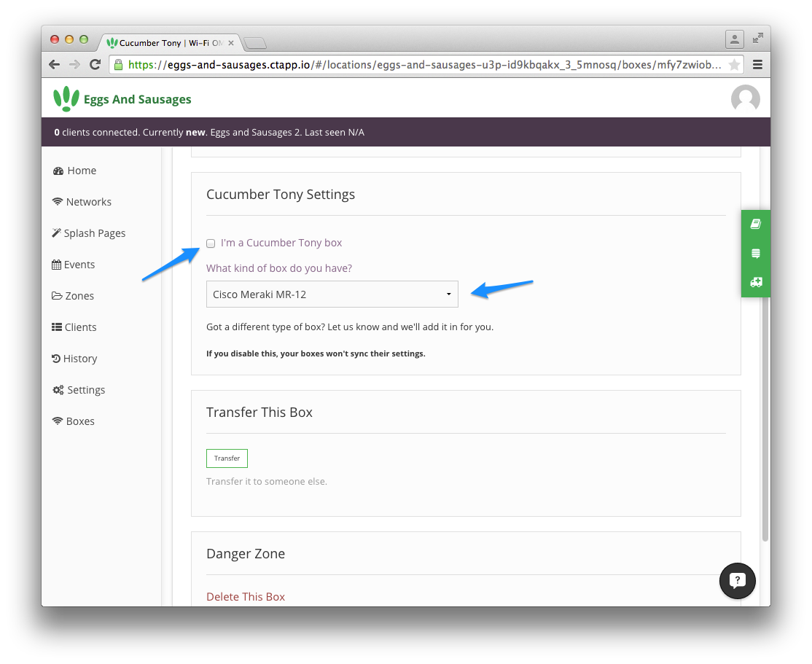The image size is (812, 664).
Task: Click the Splash Pages magic wand icon
Action: (x=56, y=233)
